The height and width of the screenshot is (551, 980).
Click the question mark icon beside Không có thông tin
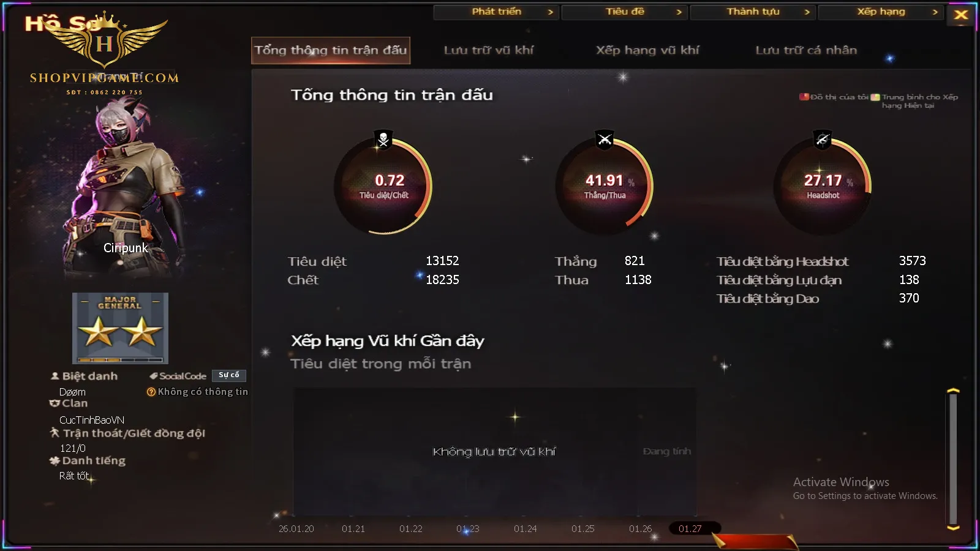tap(151, 392)
